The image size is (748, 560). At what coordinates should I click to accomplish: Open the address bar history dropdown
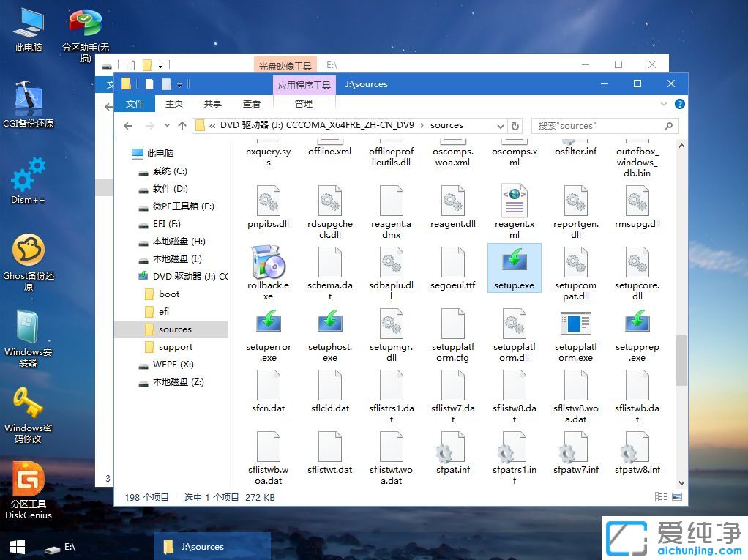[x=500, y=125]
